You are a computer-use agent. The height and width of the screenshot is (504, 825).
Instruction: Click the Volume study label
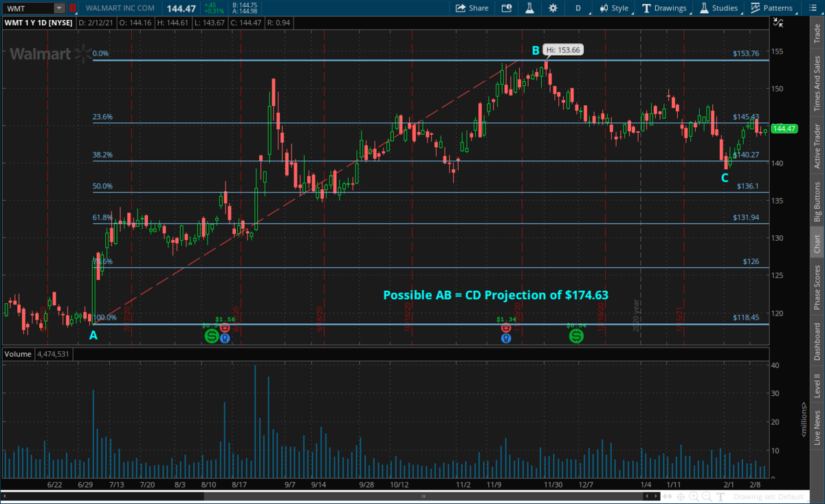[18, 354]
